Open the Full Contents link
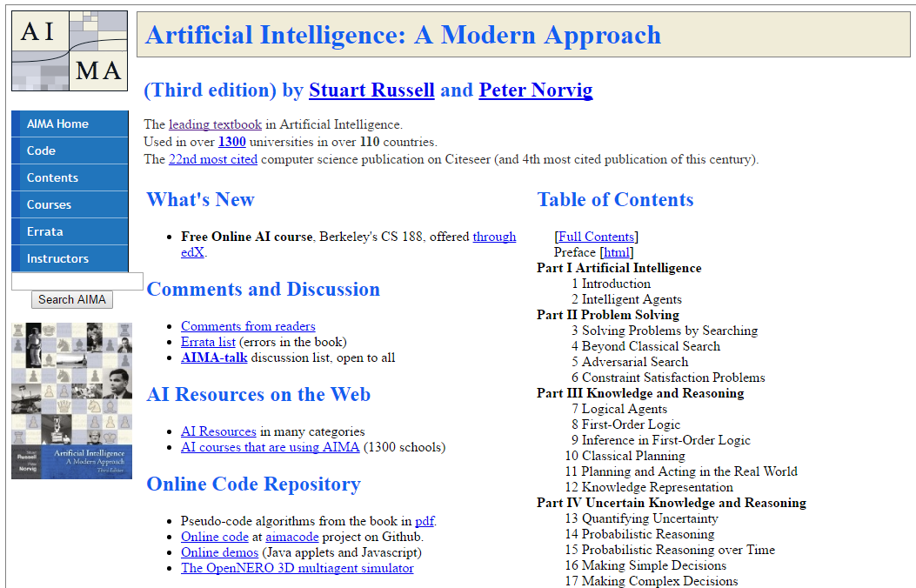Viewport: 916px width, 588px height. (x=596, y=237)
